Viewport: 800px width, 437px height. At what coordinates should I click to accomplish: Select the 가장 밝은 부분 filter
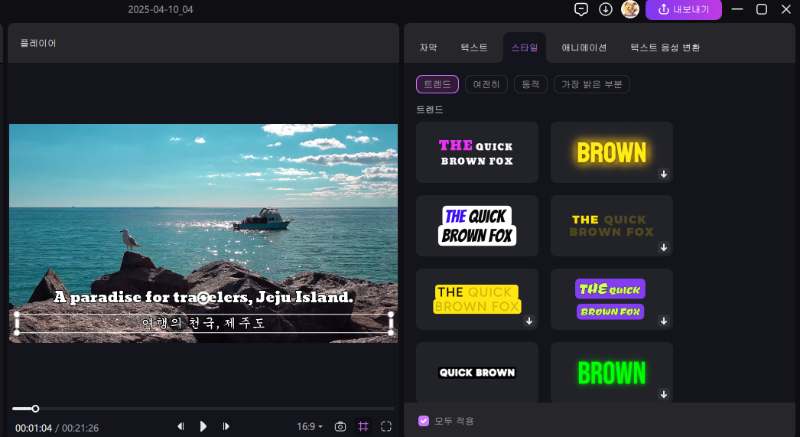592,84
